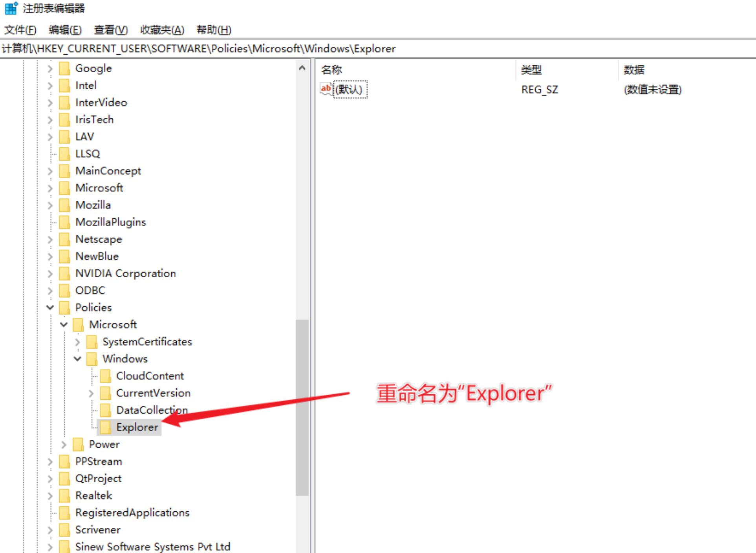The width and height of the screenshot is (756, 553).
Task: Click the tree scroll up arrow
Action: point(302,68)
